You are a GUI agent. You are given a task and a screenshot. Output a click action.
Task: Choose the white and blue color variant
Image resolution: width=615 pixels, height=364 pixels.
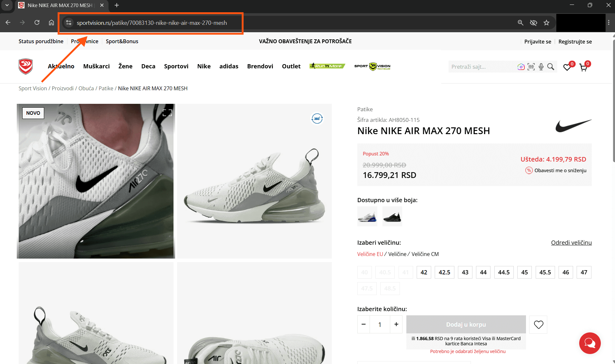point(367,216)
